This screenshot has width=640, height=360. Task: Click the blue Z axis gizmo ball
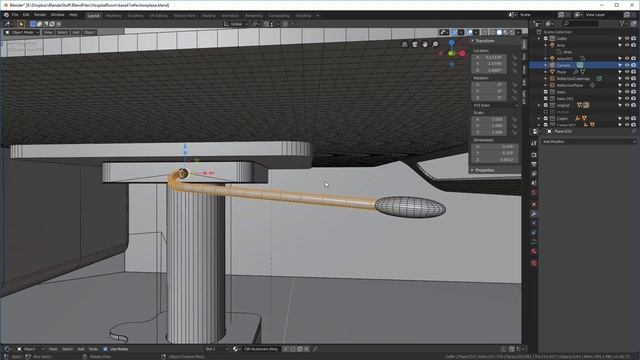pyautogui.click(x=451, y=42)
